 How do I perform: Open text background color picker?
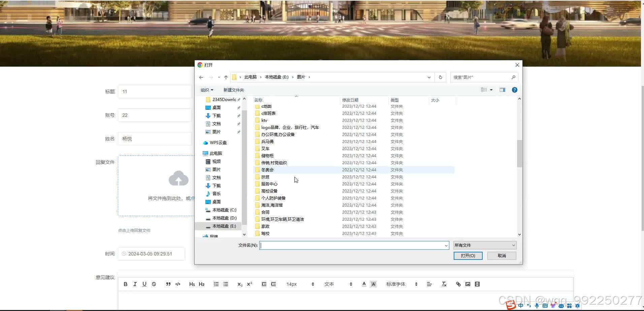point(373,284)
